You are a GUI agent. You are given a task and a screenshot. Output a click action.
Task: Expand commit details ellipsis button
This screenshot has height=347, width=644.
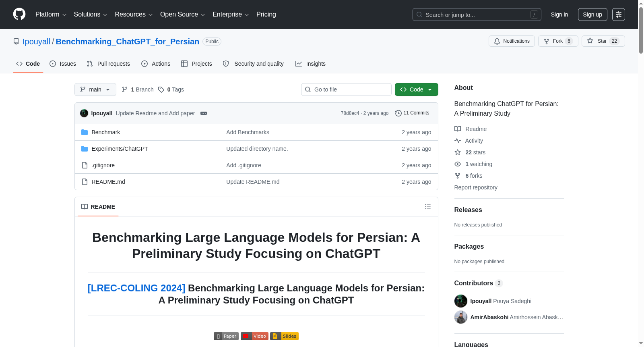(x=204, y=113)
